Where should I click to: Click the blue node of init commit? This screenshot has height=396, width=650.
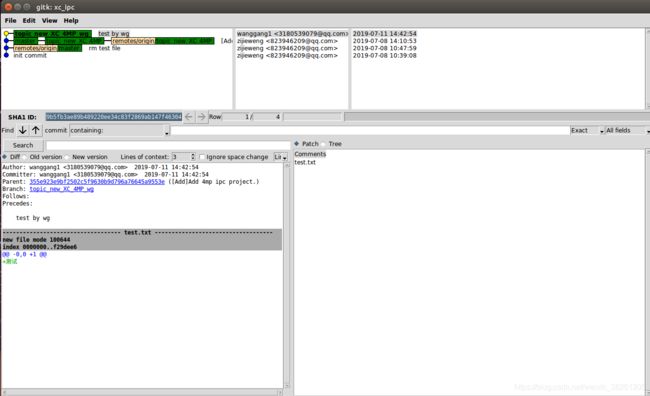click(6, 55)
